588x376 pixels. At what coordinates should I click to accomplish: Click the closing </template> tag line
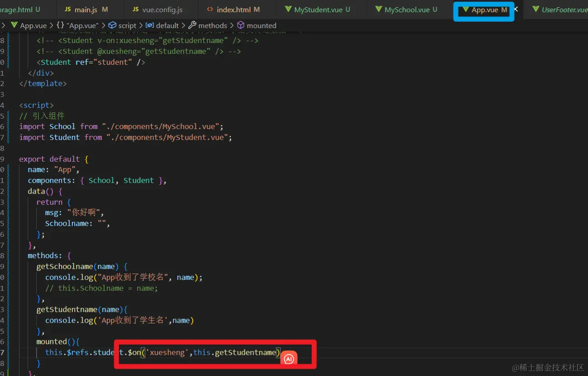click(43, 83)
